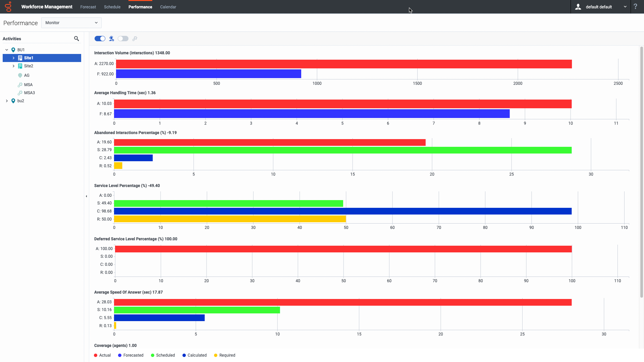Click the link/chain icon in toolbar
The image size is (644, 362).
pos(135,39)
